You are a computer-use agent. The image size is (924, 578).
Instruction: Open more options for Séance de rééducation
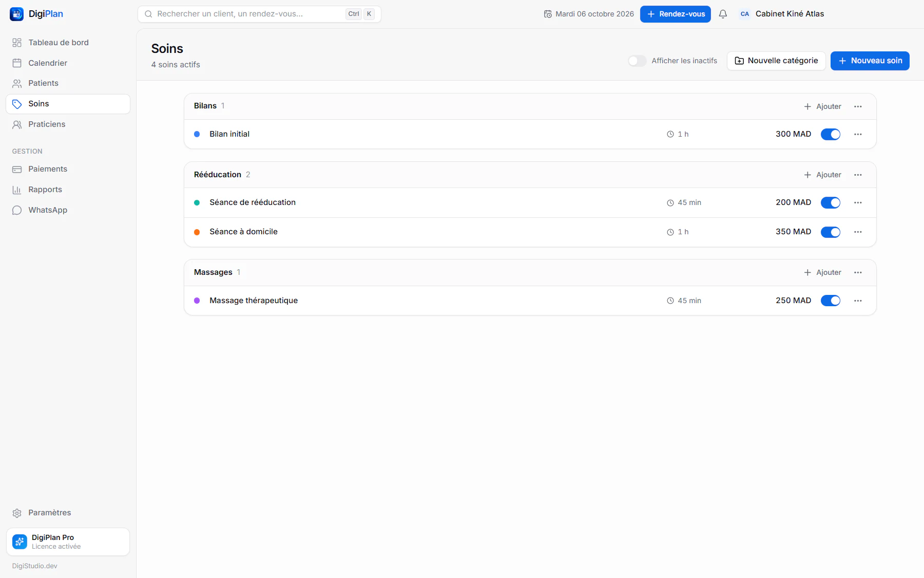(858, 202)
